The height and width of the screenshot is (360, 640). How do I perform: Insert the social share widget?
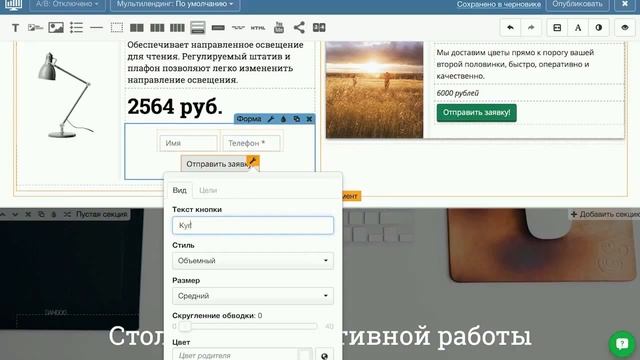[299, 27]
